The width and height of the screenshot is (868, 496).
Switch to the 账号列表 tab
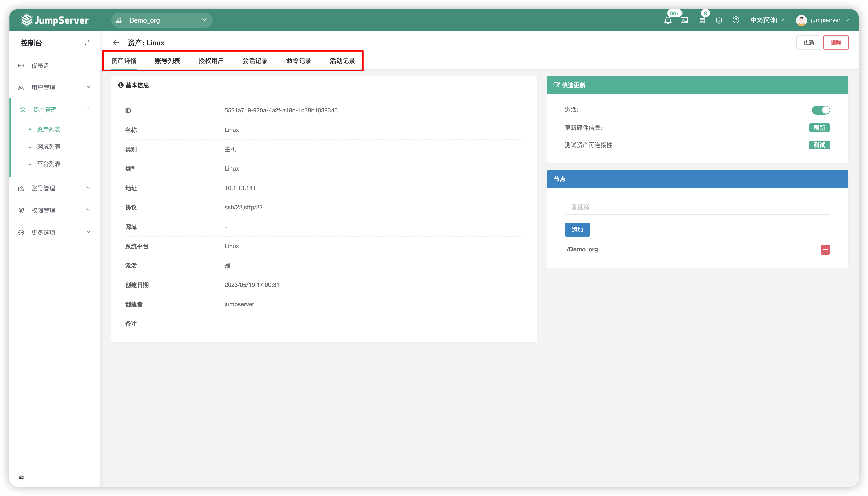(x=167, y=61)
